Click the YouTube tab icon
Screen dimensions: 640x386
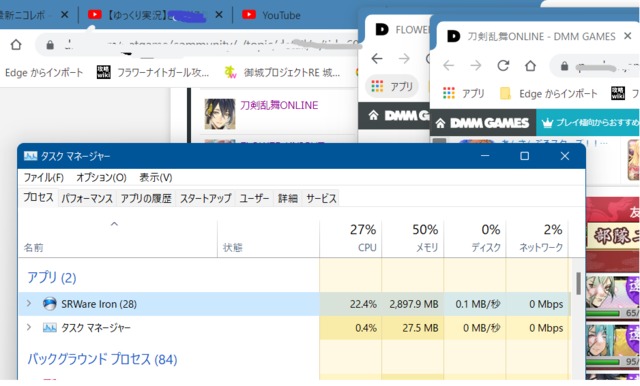[249, 15]
